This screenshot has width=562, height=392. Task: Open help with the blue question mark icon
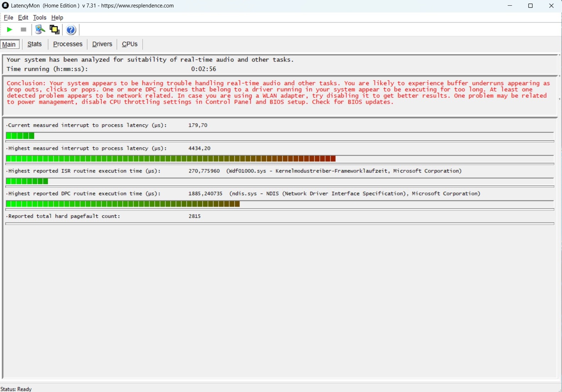coord(71,30)
